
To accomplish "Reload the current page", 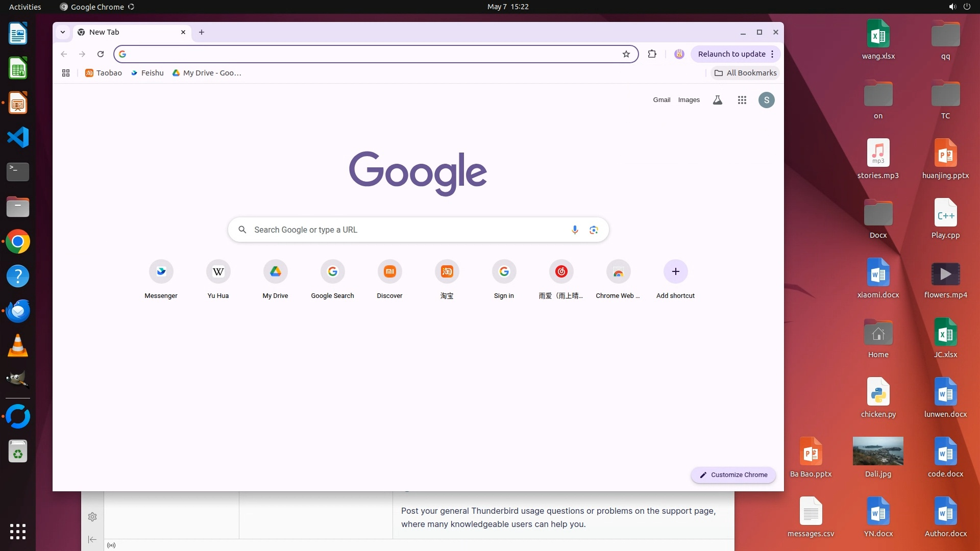I will coord(101,54).
